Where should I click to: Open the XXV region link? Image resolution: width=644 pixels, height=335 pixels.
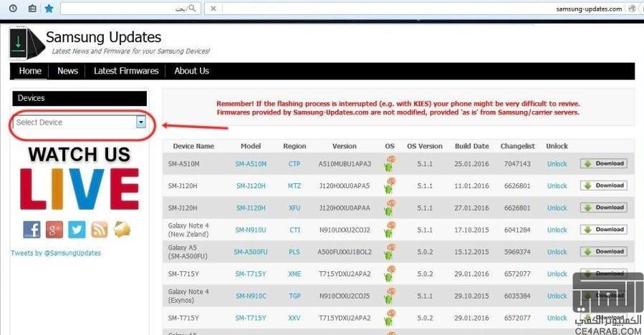pos(294,318)
